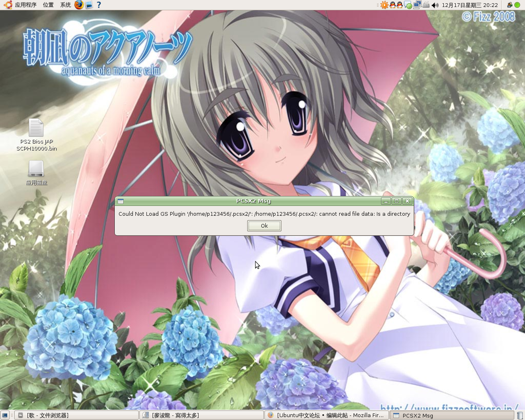
Task: Open the blue screen launcher beside Firefox
Action: (x=89, y=5)
